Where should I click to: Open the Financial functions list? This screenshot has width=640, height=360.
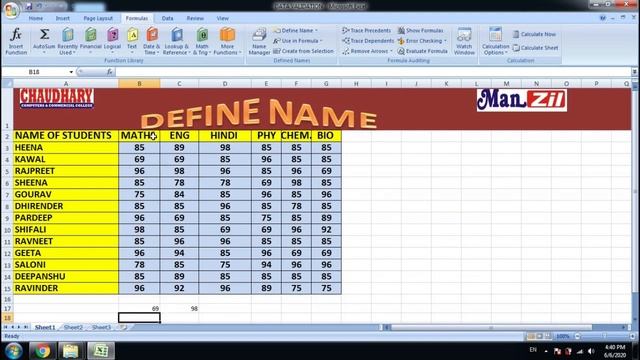click(x=91, y=41)
